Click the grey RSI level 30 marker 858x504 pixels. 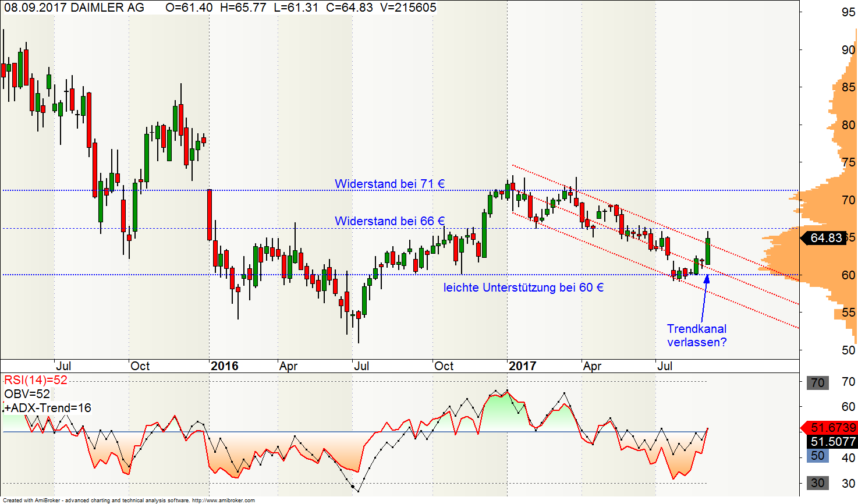point(818,483)
